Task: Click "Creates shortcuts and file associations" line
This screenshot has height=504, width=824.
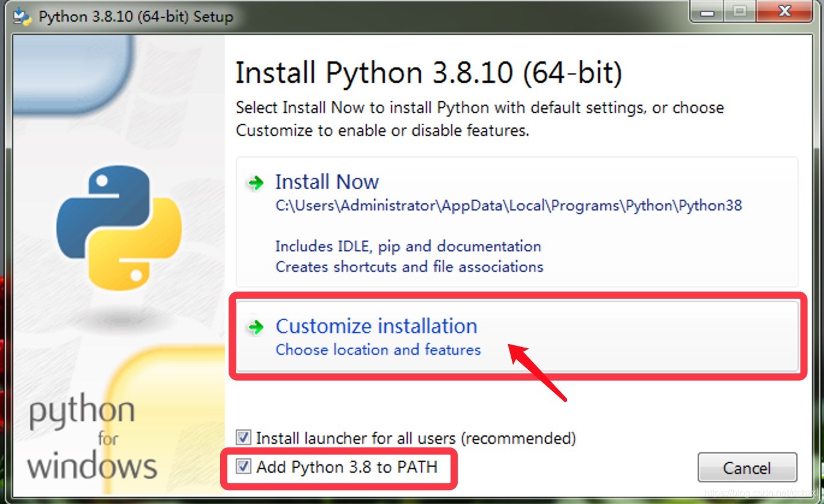Action: point(409,266)
